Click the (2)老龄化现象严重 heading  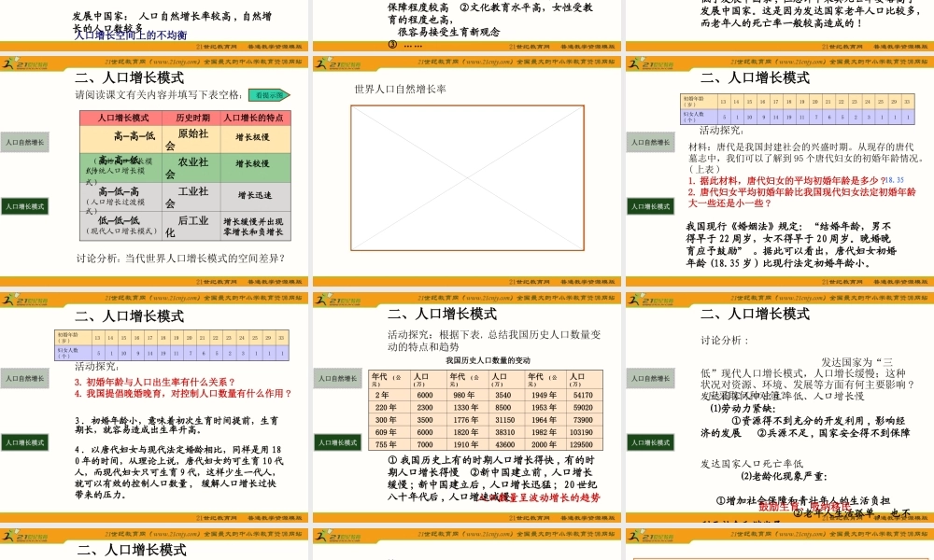(x=784, y=476)
